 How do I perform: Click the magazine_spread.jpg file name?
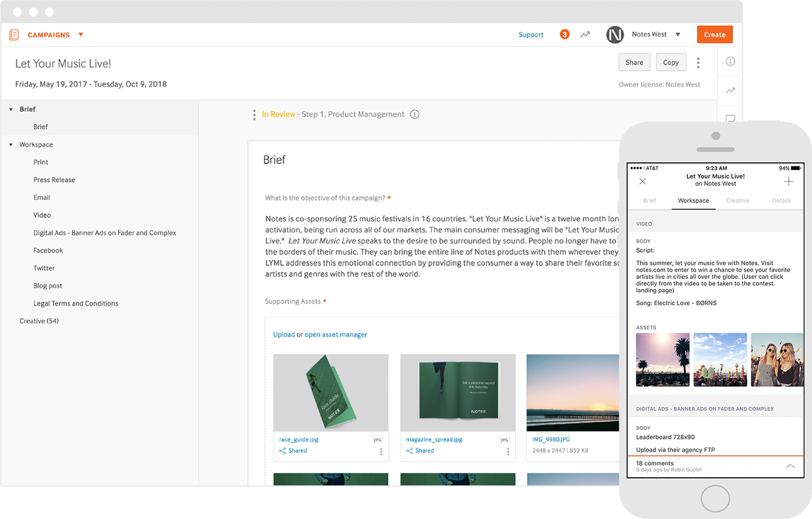coord(434,440)
